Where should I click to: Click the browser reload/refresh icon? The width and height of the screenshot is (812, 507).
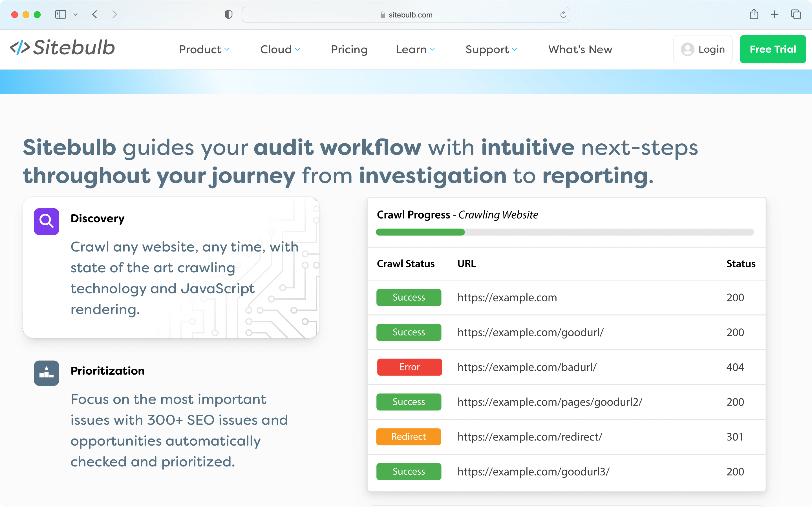pyautogui.click(x=563, y=15)
